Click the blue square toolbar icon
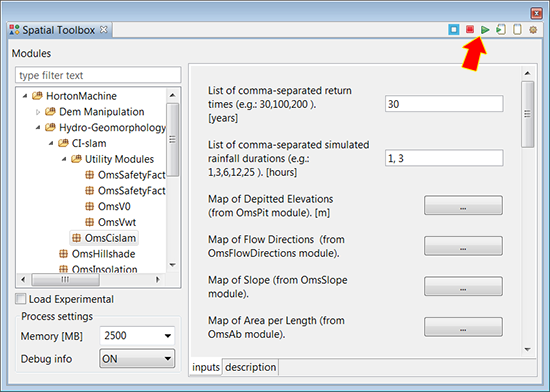Viewport: 550px width, 392px height. (x=454, y=29)
